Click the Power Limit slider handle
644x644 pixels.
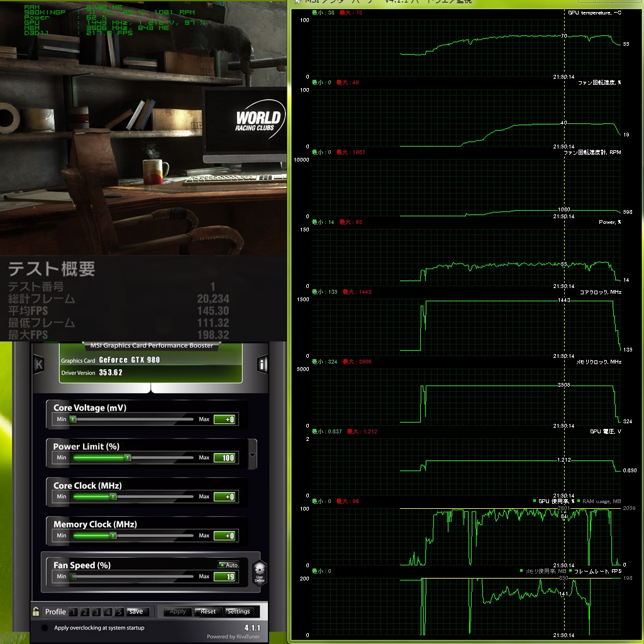(x=128, y=458)
